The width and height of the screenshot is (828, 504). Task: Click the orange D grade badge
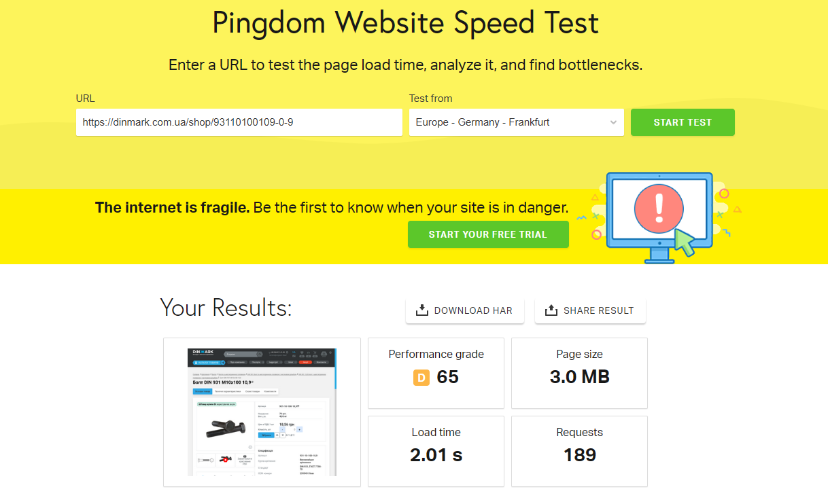(421, 377)
